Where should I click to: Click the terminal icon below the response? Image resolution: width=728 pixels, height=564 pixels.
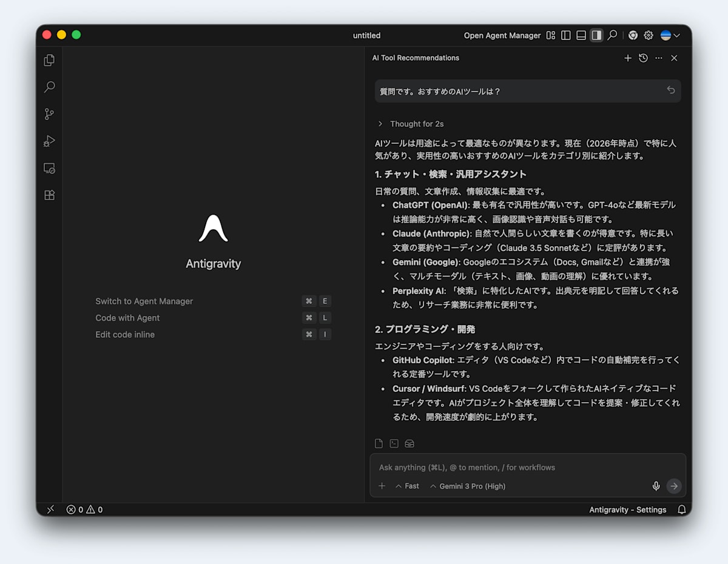point(394,443)
